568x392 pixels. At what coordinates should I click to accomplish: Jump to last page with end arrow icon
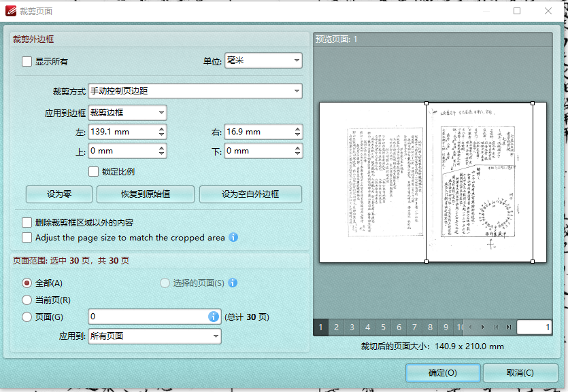point(509,327)
